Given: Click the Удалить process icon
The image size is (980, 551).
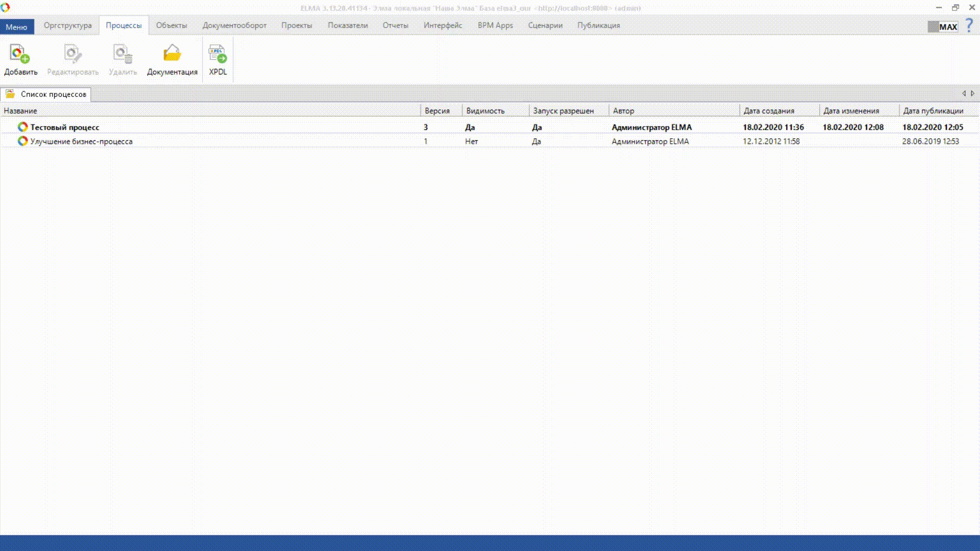Looking at the screenshot, I should pos(122,54).
